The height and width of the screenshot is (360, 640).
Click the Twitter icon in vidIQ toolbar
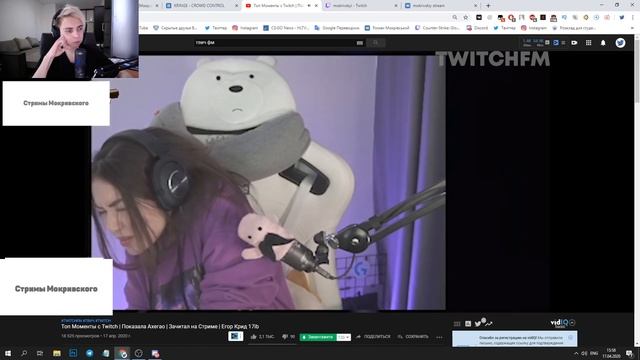pyautogui.click(x=478, y=323)
